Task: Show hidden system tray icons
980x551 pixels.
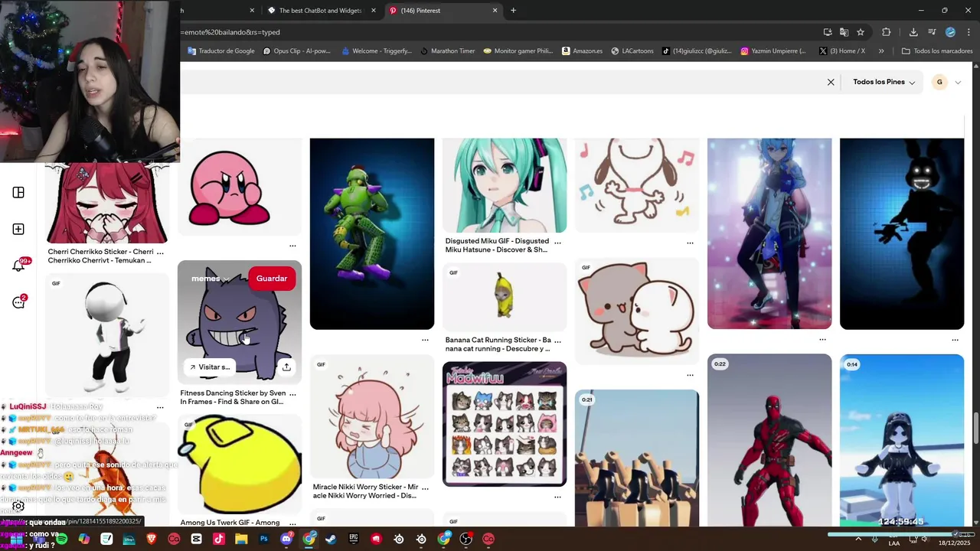Action: [857, 539]
